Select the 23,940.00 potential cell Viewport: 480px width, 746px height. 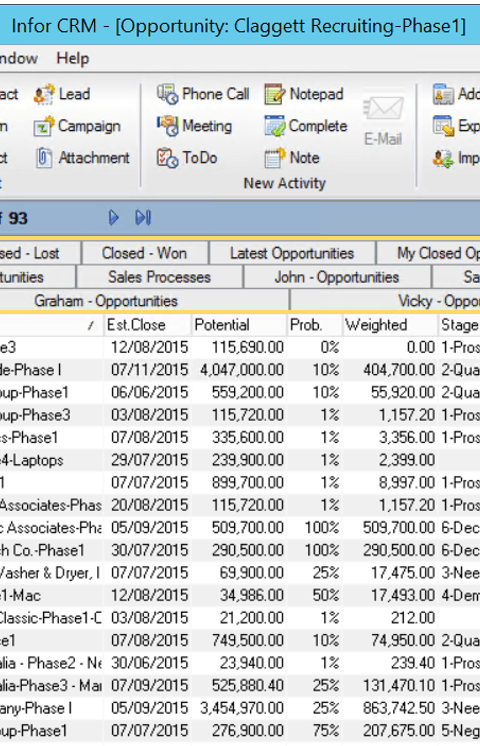(239, 663)
